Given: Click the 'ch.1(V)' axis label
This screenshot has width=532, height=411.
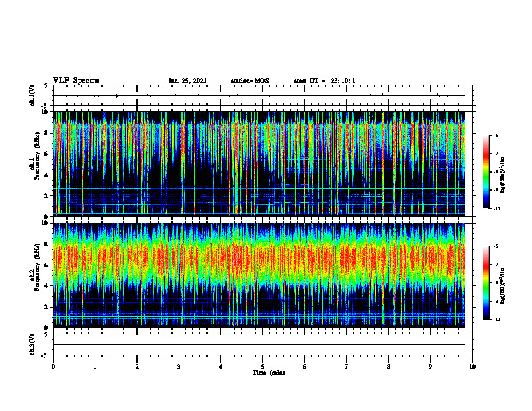Looking at the screenshot, I should pos(32,95).
